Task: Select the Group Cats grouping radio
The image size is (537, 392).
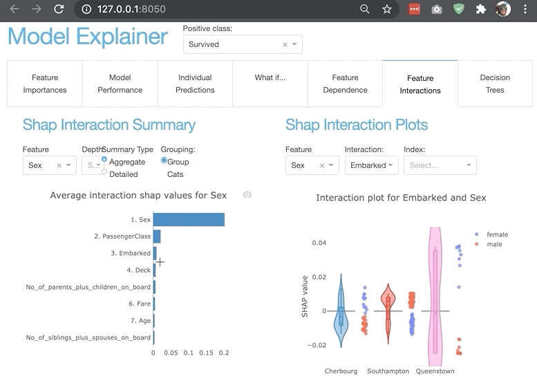Action: click(164, 160)
